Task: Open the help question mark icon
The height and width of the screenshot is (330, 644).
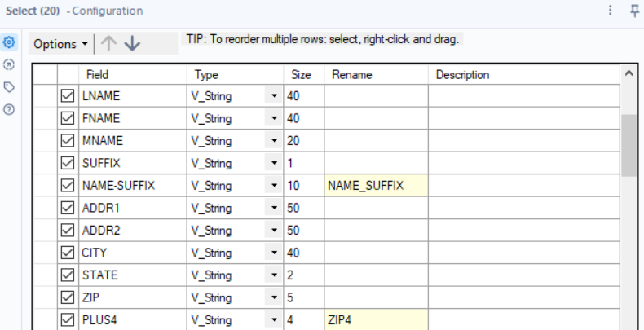Action: [x=11, y=108]
